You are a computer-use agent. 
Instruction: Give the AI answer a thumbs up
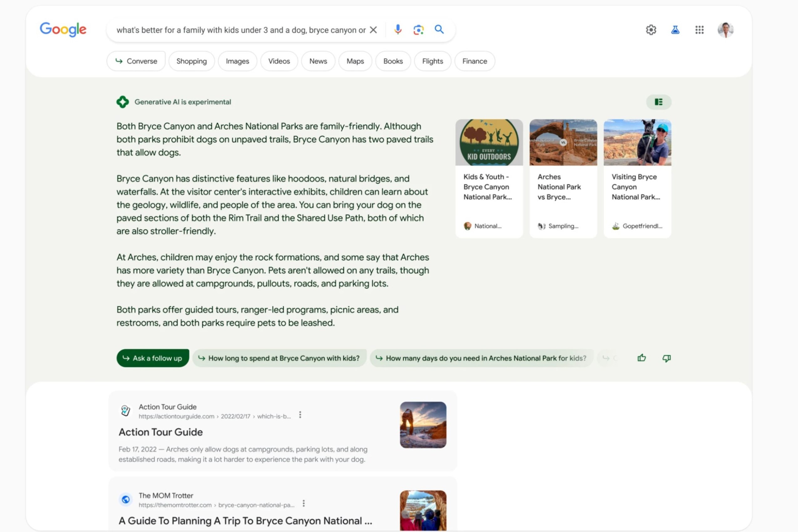click(641, 358)
